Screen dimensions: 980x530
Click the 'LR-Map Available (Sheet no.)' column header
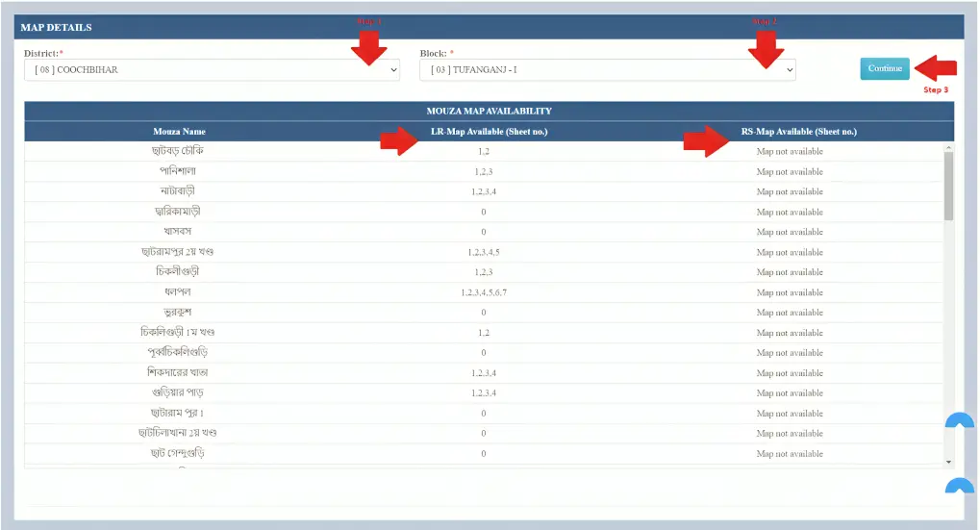click(489, 131)
